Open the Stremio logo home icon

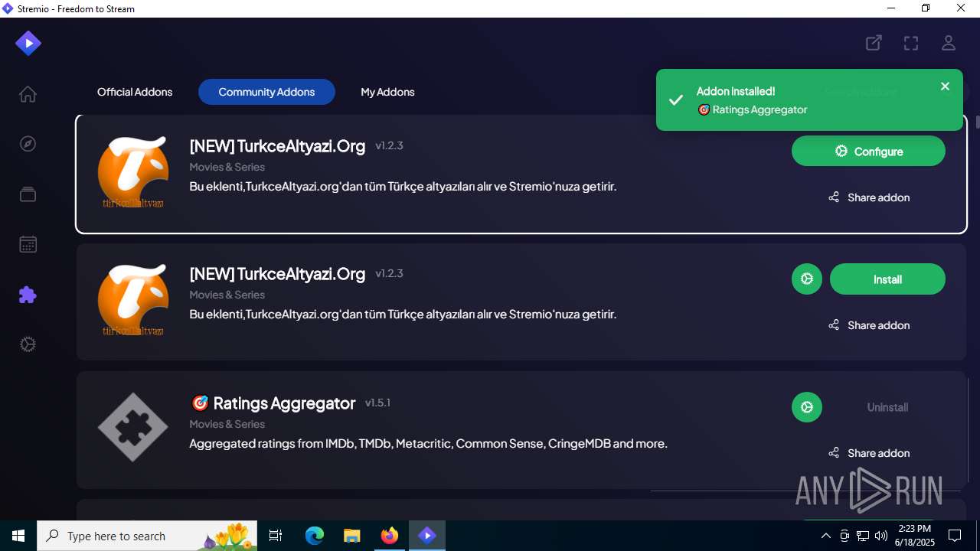point(28,43)
